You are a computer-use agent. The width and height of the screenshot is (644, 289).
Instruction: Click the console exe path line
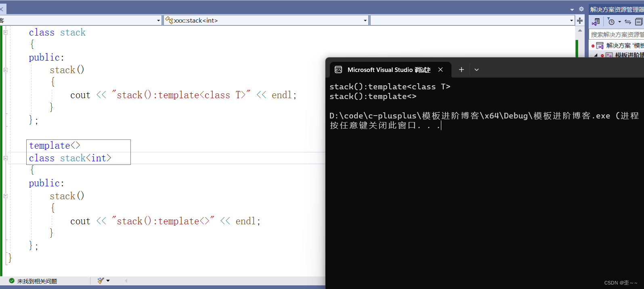(x=484, y=116)
